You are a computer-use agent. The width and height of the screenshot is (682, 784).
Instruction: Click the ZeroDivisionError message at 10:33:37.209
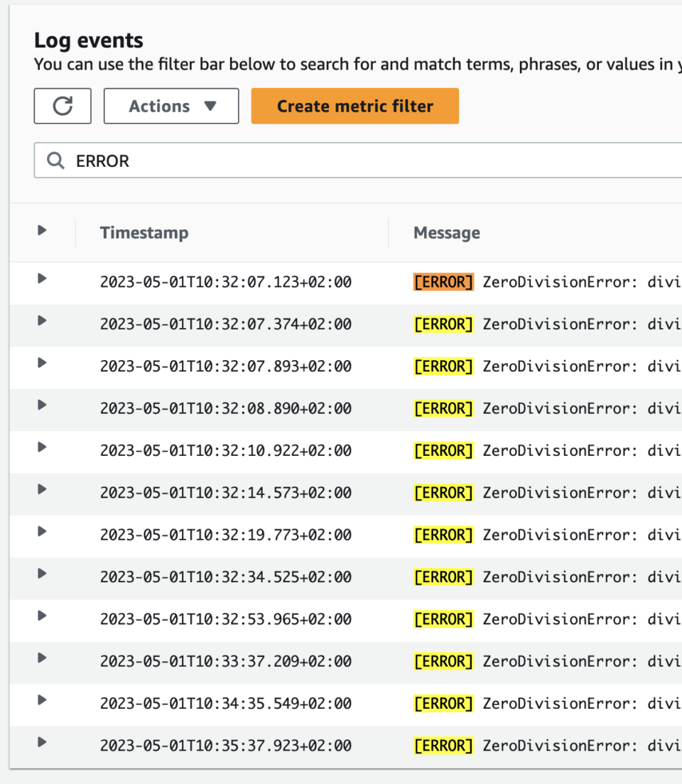548,662
